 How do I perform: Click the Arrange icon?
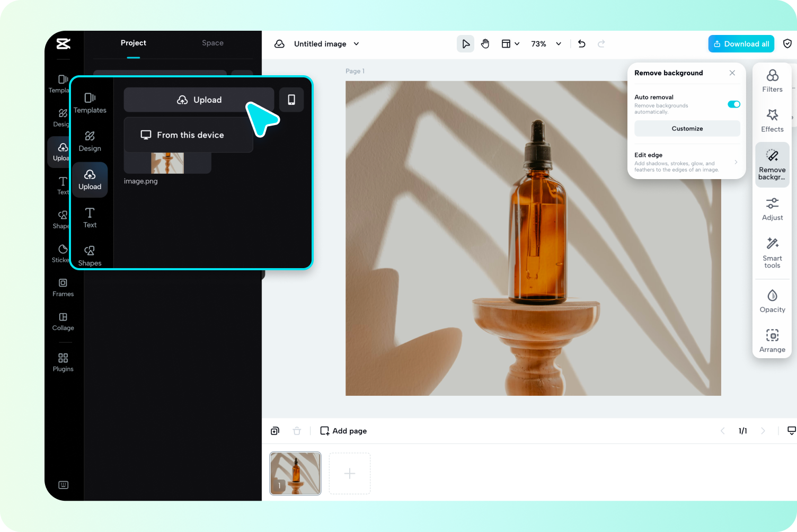[772, 341]
